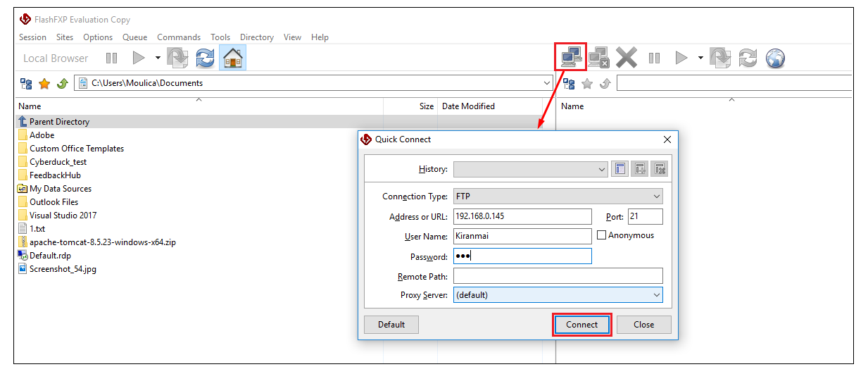
Task: Click the grey refresh icon in the remote toolbar
Action: (x=748, y=58)
